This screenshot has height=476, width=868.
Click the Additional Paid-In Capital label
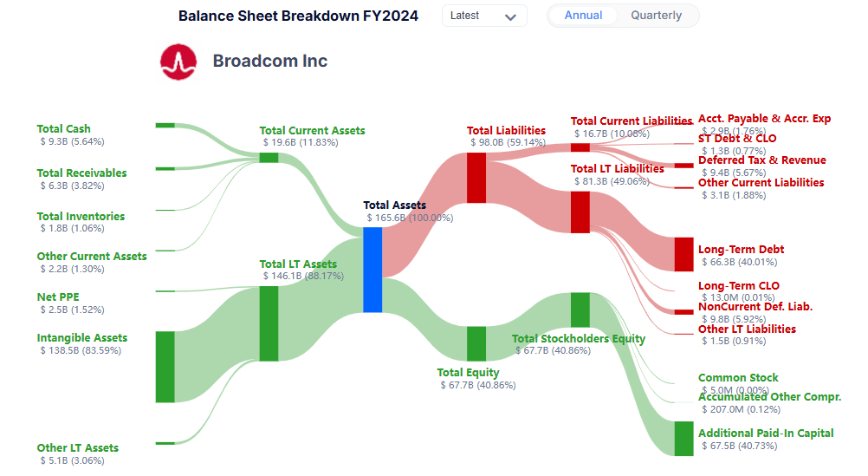click(766, 434)
